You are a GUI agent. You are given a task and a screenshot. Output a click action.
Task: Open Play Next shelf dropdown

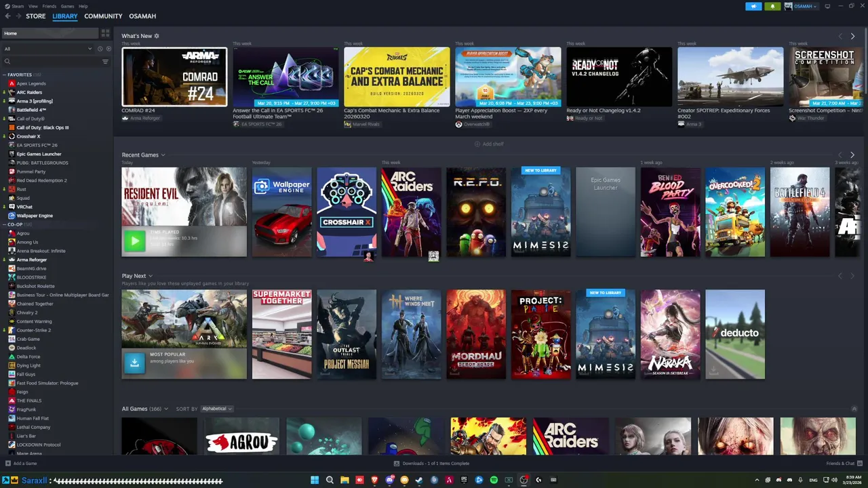(x=150, y=276)
